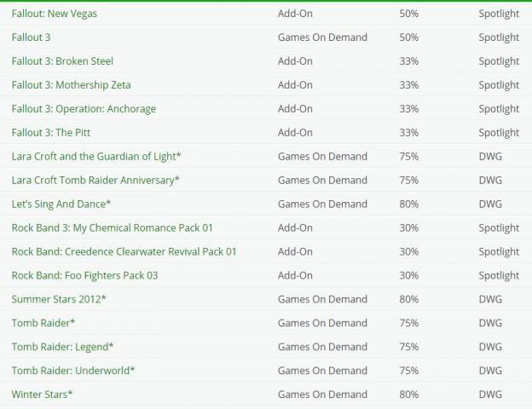Select Games On Demand in Tomb Raider* row
Image resolution: width=532 pixels, height=409 pixels.
pyautogui.click(x=322, y=323)
